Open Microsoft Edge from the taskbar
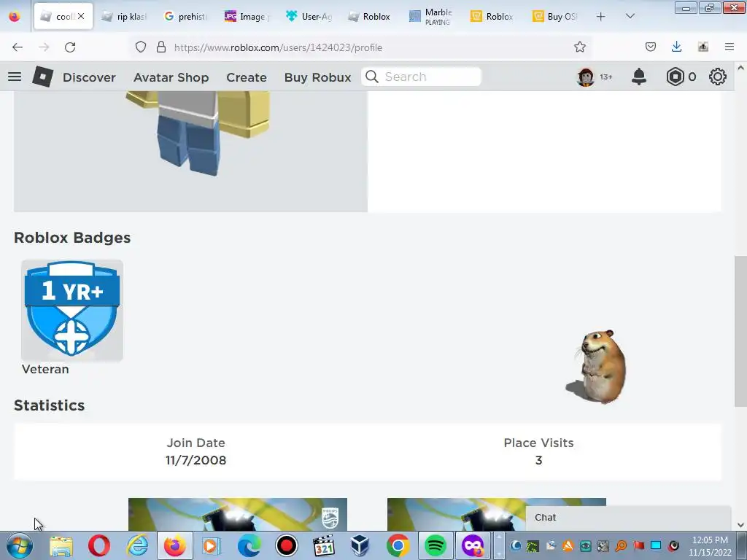The height and width of the screenshot is (560, 747). (249, 545)
